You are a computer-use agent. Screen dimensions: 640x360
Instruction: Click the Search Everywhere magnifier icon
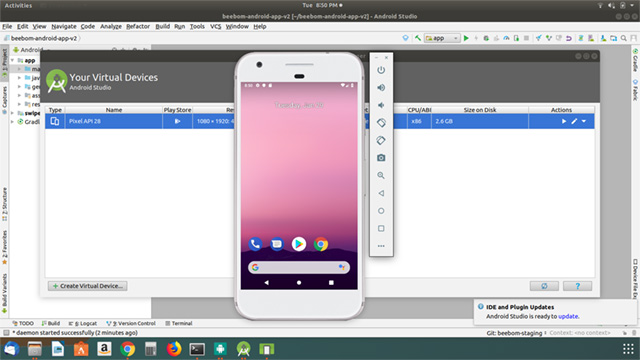point(624,38)
